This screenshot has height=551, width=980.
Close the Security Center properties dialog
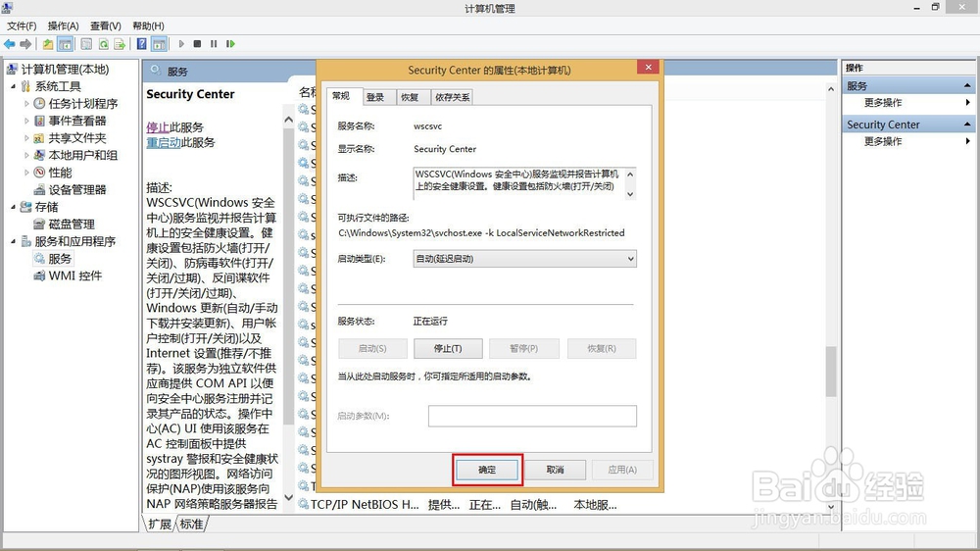pyautogui.click(x=648, y=67)
